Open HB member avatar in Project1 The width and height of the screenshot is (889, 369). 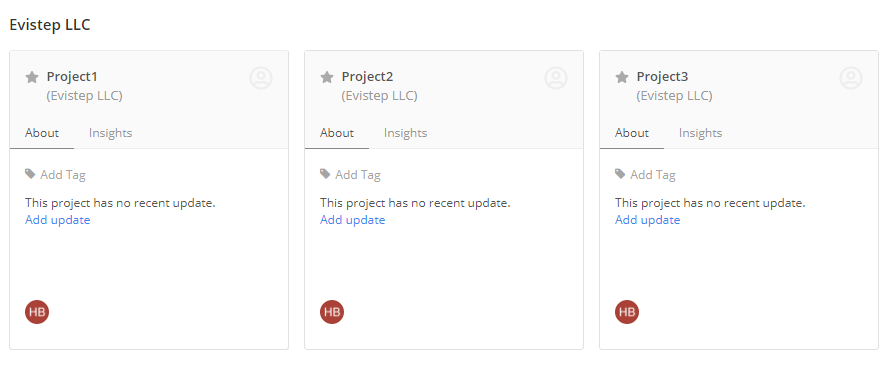pyautogui.click(x=37, y=312)
